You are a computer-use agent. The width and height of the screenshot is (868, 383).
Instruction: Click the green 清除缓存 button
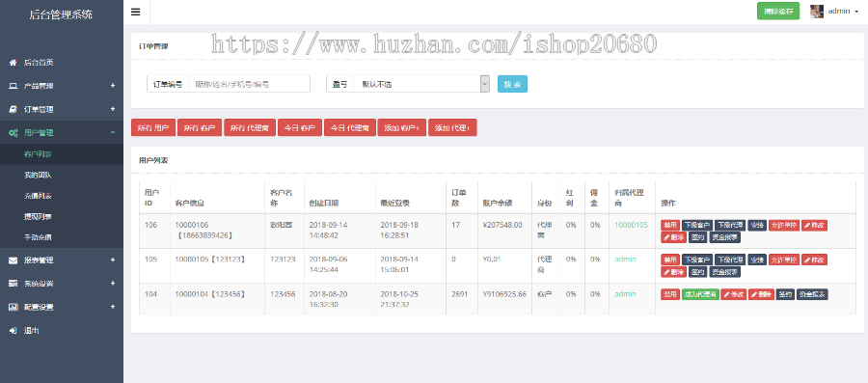pyautogui.click(x=778, y=11)
